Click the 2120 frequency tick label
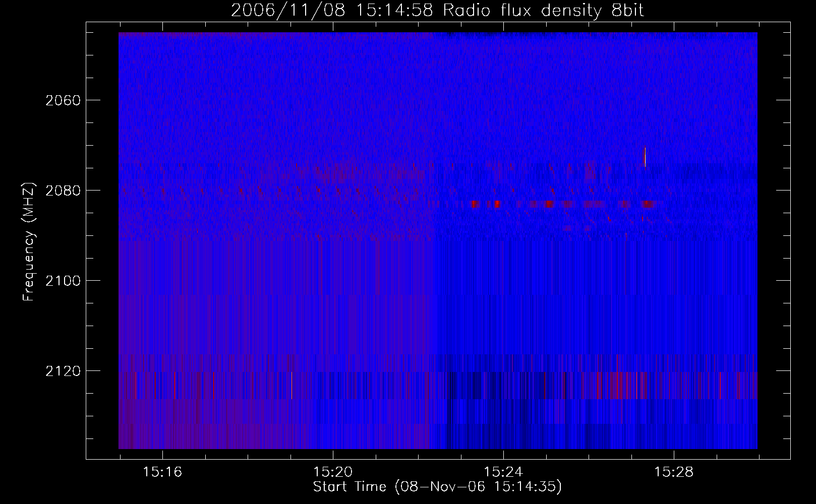The height and width of the screenshot is (504, 816). click(63, 371)
